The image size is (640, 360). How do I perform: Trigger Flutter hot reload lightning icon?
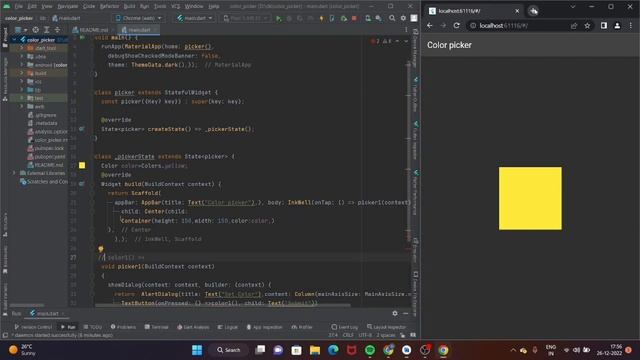click(321, 18)
